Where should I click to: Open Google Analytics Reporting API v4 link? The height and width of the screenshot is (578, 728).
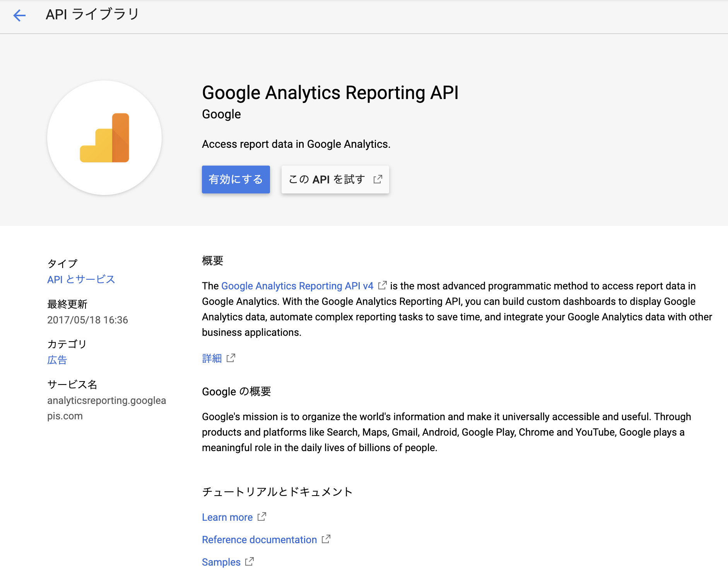(297, 286)
